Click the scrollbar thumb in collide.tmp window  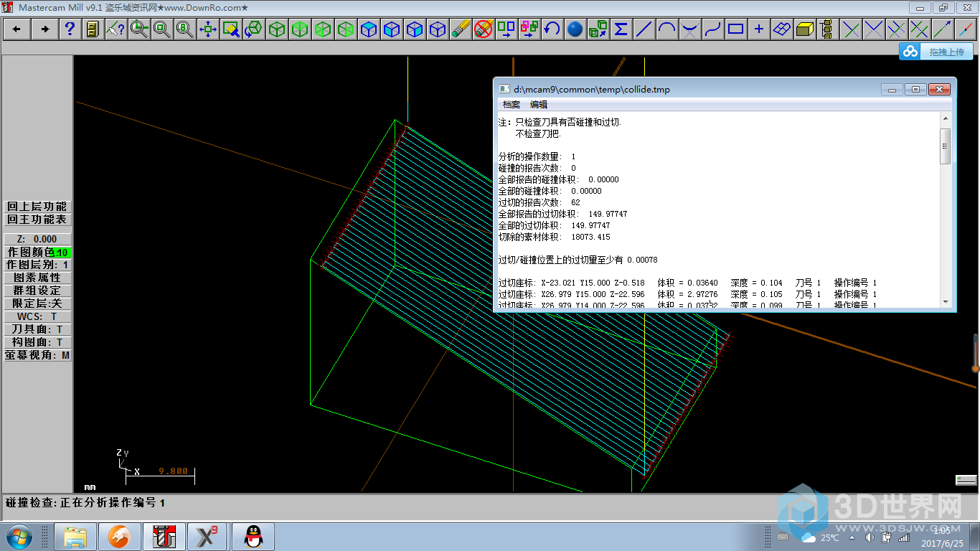point(946,146)
